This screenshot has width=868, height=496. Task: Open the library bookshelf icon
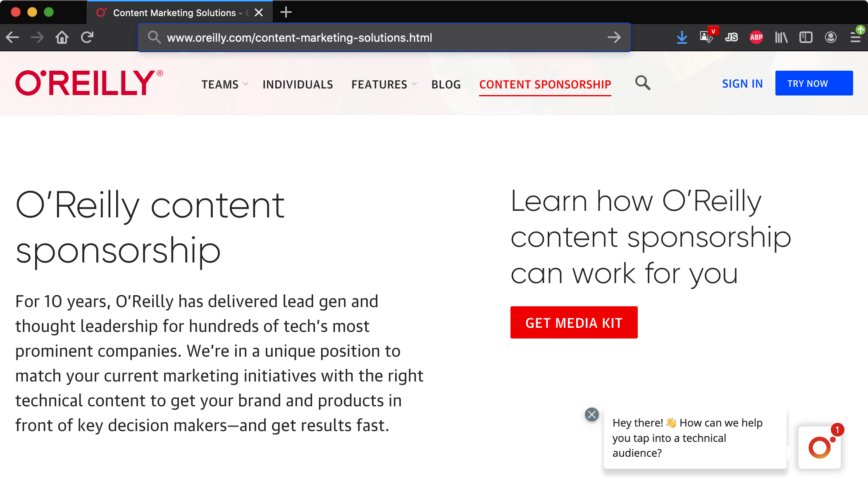(x=781, y=38)
